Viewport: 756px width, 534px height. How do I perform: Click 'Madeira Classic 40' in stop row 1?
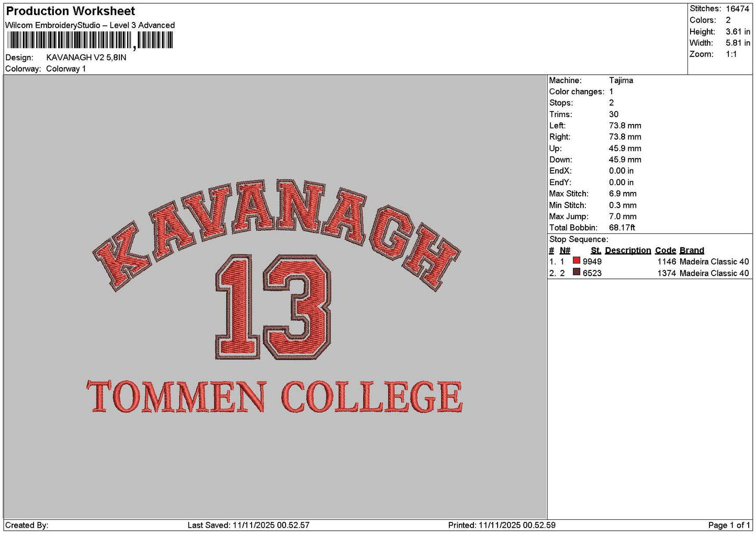point(714,262)
